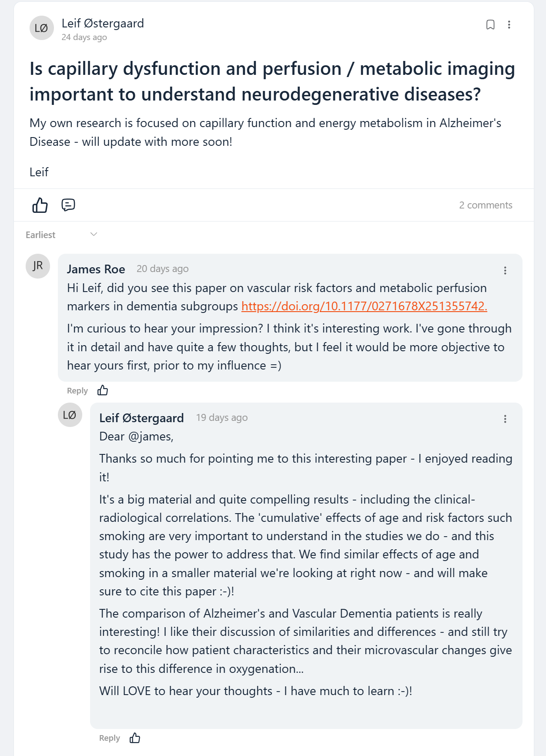Open the post's three-dot options menu
Screen dimensions: 546x756
[x=509, y=25]
